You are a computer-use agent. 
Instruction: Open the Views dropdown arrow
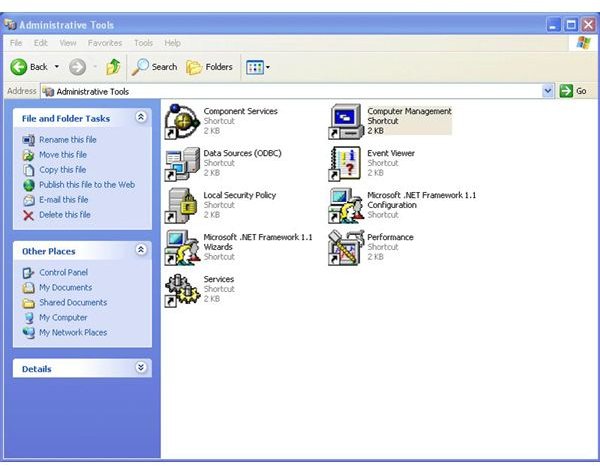pos(268,67)
